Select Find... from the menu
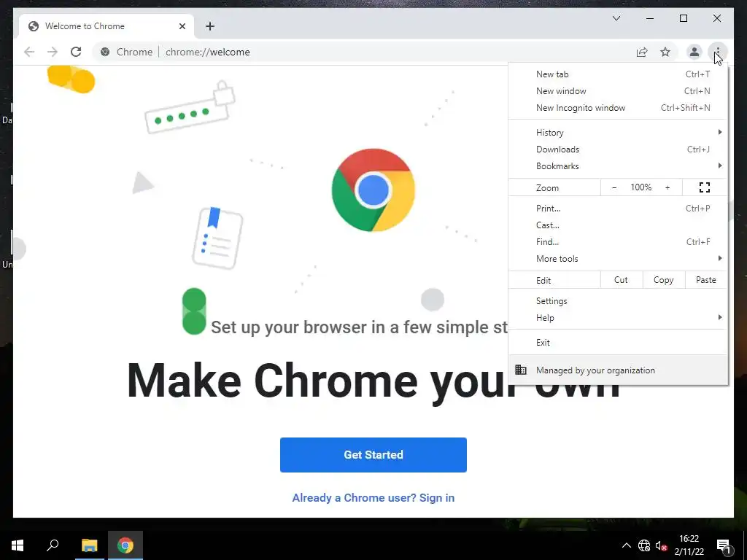 [x=618, y=241]
